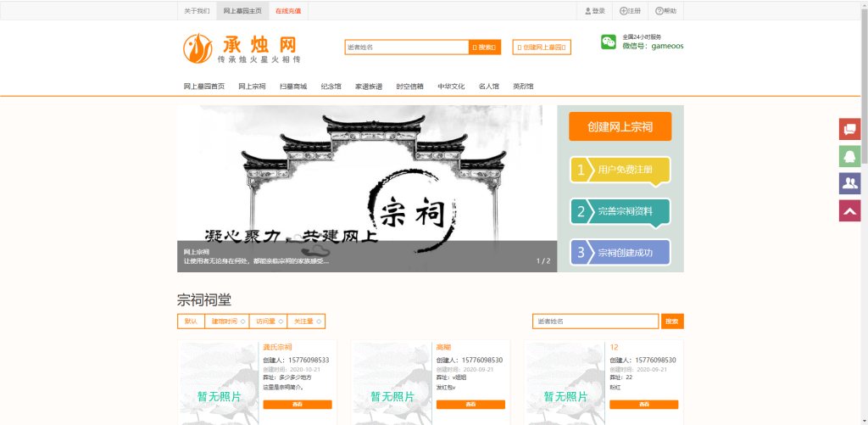This screenshot has height=425, width=868.
Task: Click the purple contacts side icon
Action: [x=849, y=183]
